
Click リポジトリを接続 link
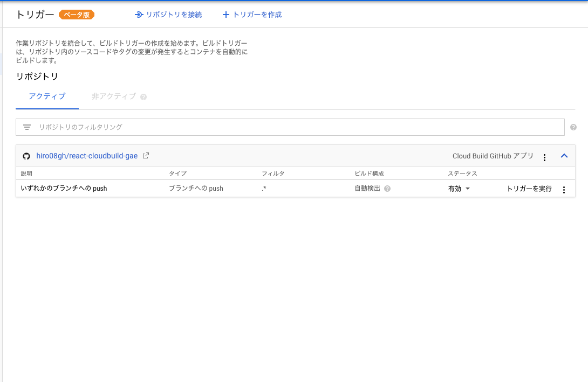(x=174, y=15)
